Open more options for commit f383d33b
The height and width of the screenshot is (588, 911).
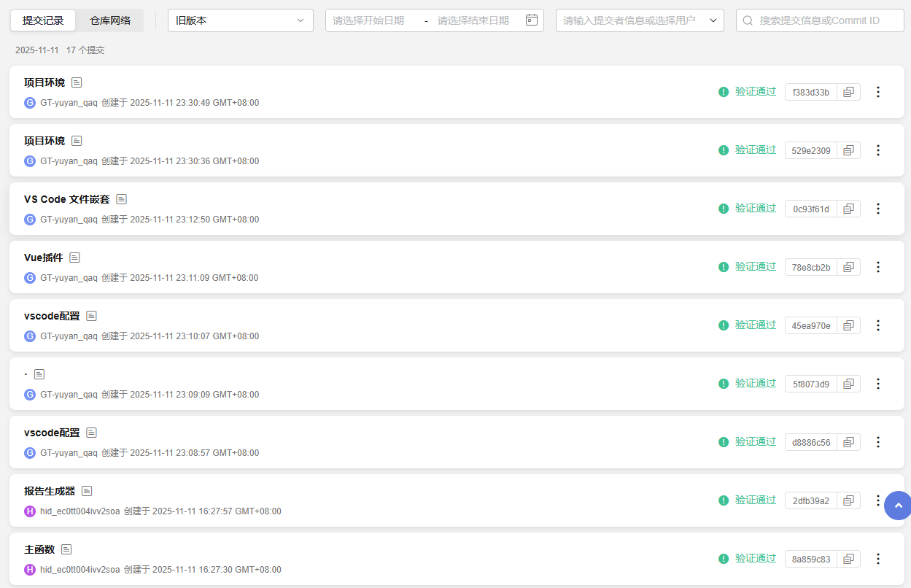[878, 92]
